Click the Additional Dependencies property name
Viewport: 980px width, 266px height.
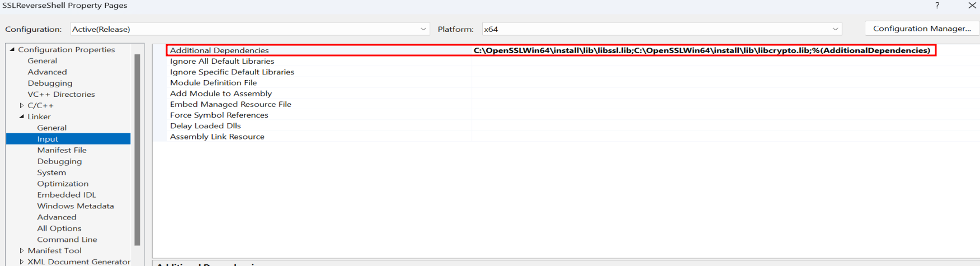(219, 50)
